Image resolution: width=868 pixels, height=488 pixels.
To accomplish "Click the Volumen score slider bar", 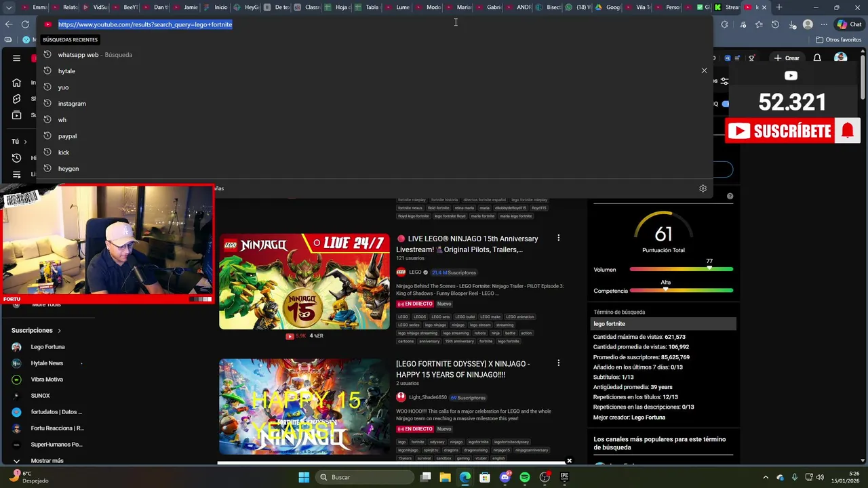I will (682, 270).
